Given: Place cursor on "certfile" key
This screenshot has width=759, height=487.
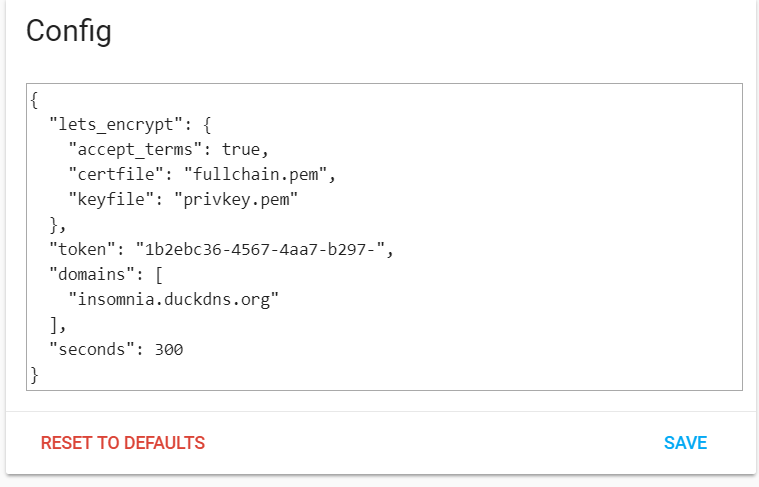Looking at the screenshot, I should click(x=116, y=174).
